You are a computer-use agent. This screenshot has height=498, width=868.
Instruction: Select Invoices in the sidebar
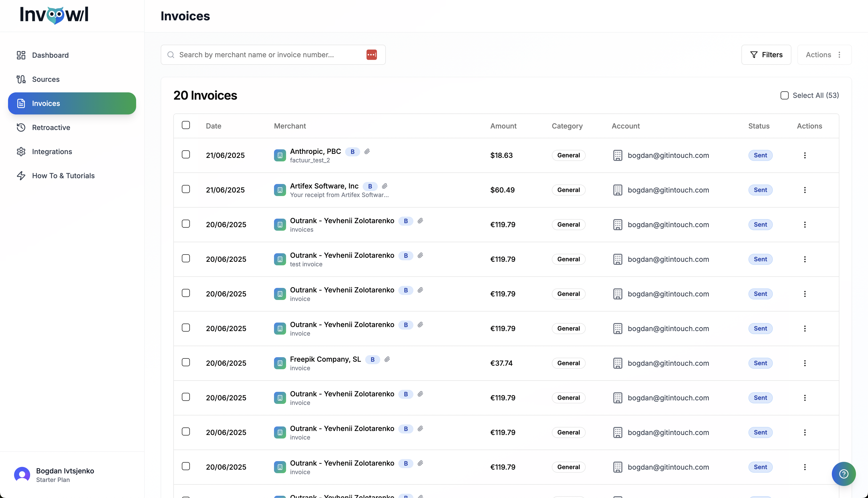[72, 103]
